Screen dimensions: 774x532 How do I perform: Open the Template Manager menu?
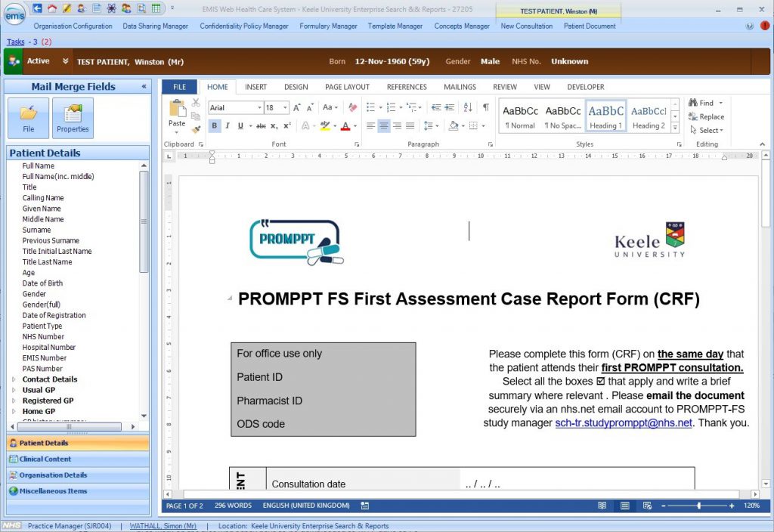click(x=395, y=26)
